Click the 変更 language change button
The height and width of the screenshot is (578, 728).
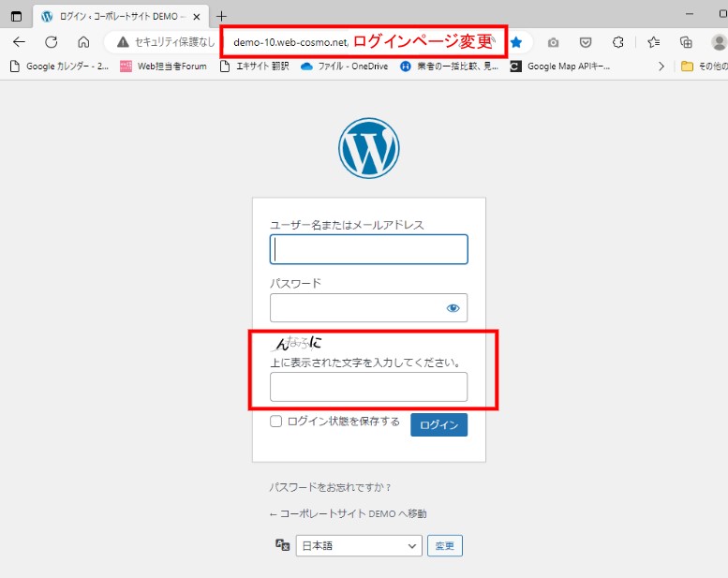pyautogui.click(x=445, y=546)
